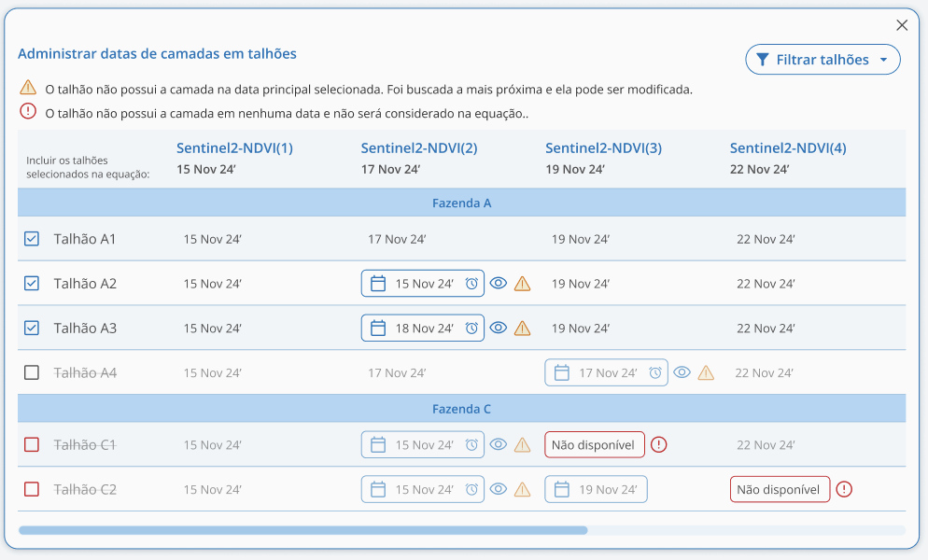Click the horizontal scrollbar at the bottom
The height and width of the screenshot is (560, 928).
pos(303,530)
